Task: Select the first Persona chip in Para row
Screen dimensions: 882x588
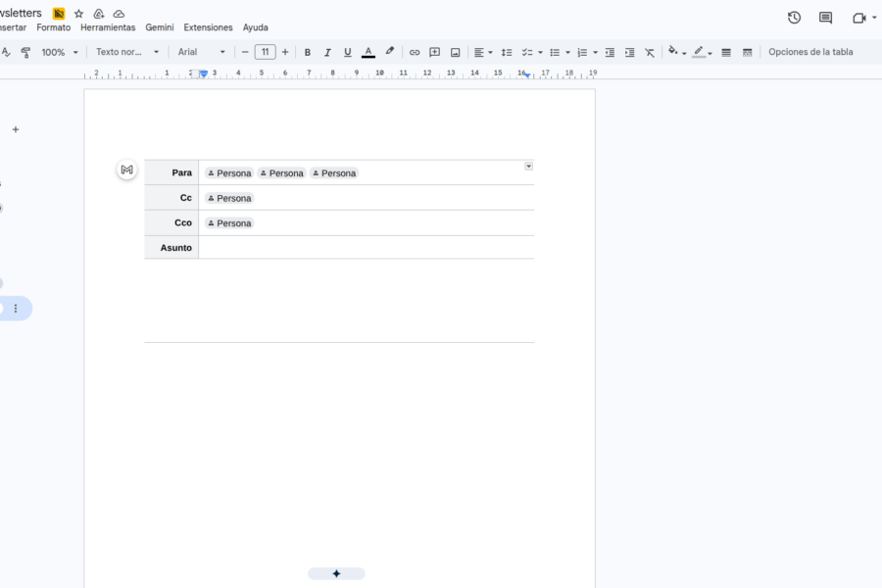Action: (229, 173)
